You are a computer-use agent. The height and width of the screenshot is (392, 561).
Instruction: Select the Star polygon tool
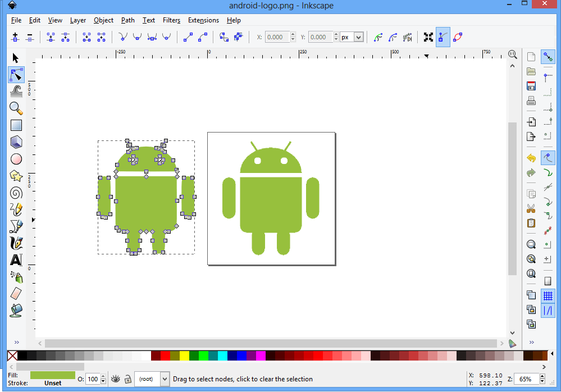point(16,176)
